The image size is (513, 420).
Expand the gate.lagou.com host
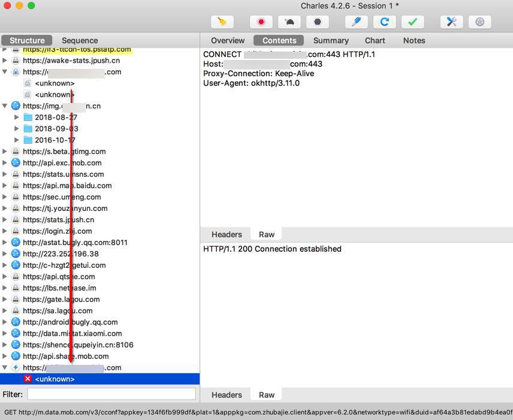click(5, 300)
